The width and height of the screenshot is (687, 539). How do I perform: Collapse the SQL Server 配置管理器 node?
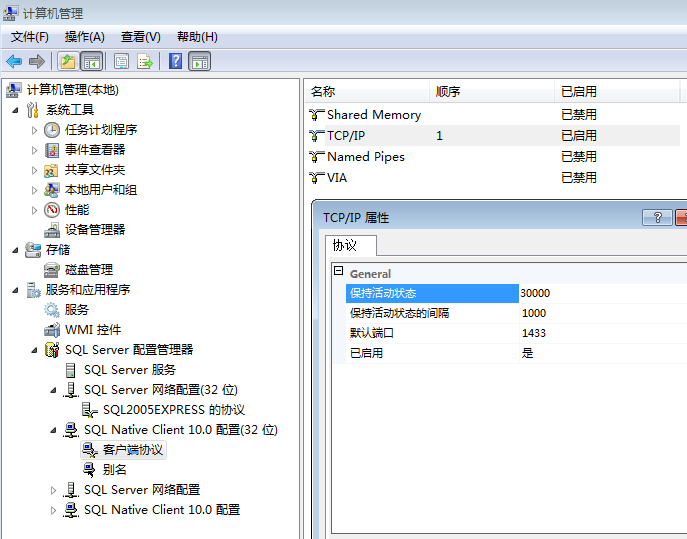pos(34,350)
